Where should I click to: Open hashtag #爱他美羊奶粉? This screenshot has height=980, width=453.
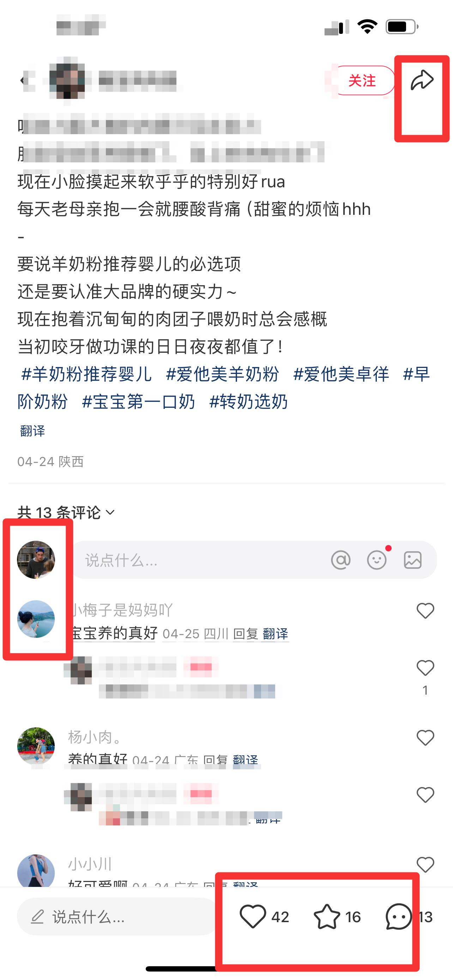[x=223, y=374]
